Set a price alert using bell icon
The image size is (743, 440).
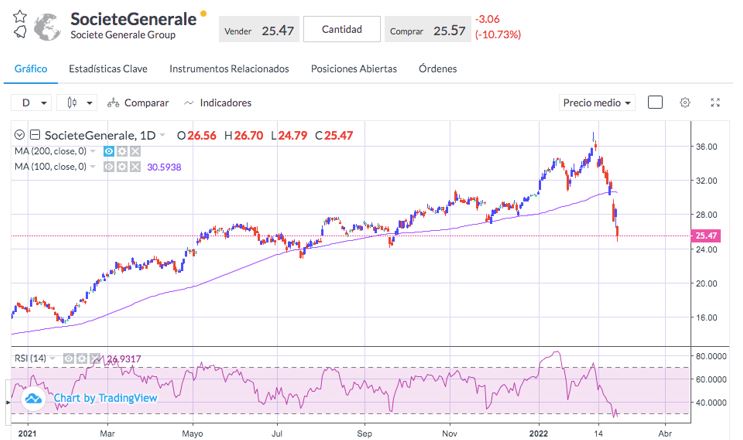(19, 32)
